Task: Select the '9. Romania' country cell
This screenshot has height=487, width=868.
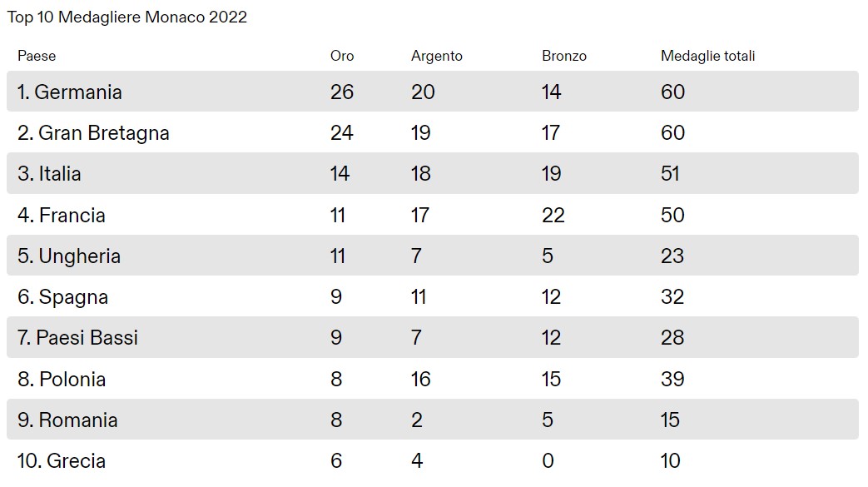Action: click(67, 420)
